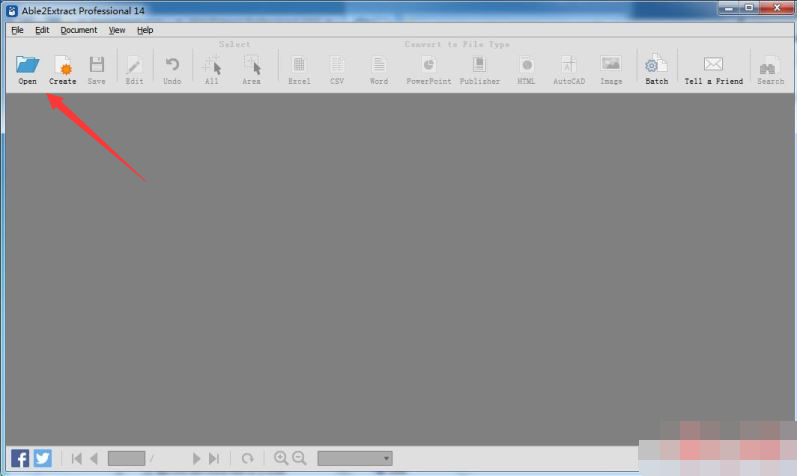This screenshot has height=476, width=797.
Task: Open the Facebook icon in status bar
Action: point(20,458)
